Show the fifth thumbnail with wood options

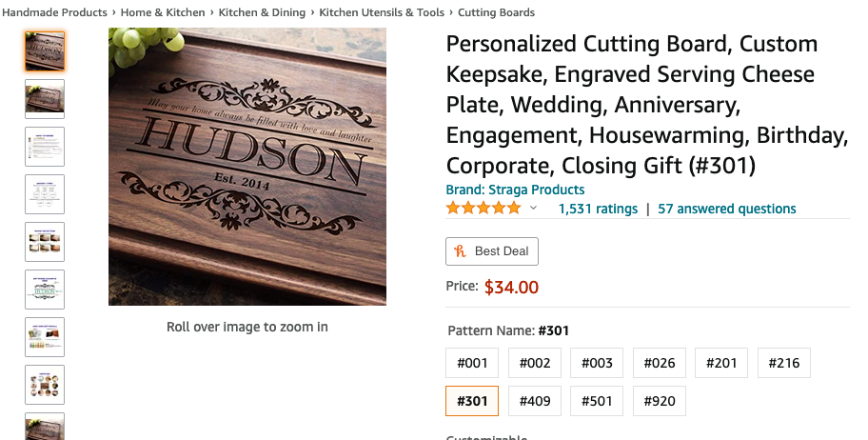[x=45, y=242]
